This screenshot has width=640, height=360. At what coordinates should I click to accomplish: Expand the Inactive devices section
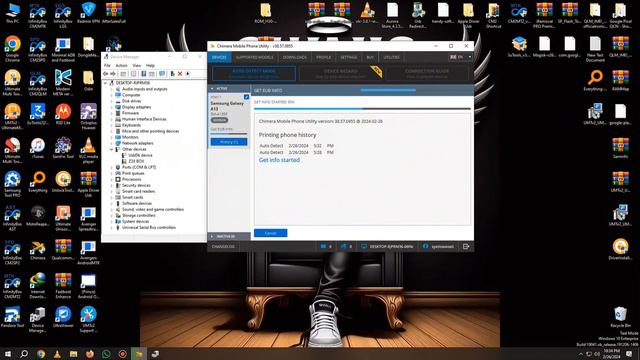coord(212,236)
